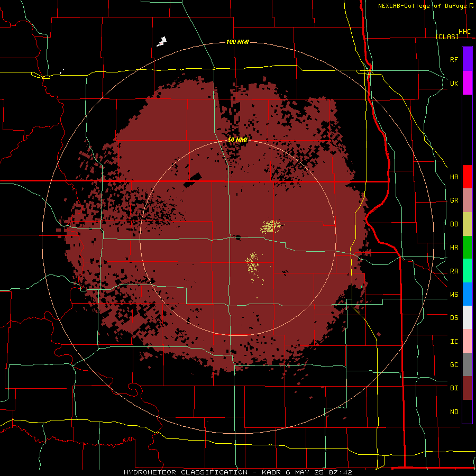Click the GR pink legend swatch
This screenshot has width=476, height=476.
[467, 200]
